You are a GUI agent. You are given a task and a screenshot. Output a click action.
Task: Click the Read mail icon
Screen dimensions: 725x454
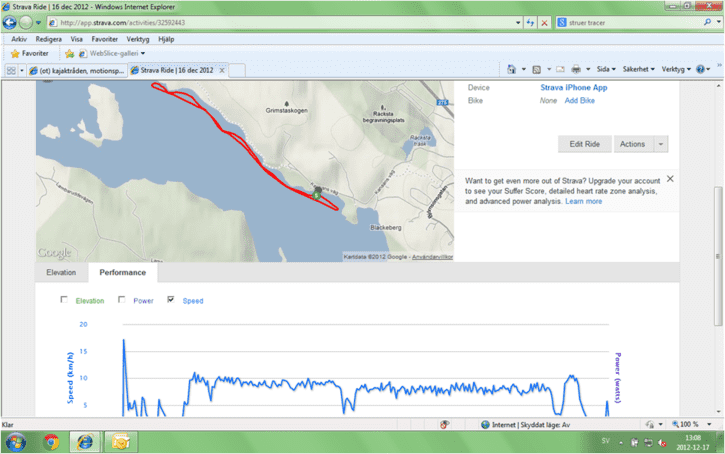tap(560, 69)
